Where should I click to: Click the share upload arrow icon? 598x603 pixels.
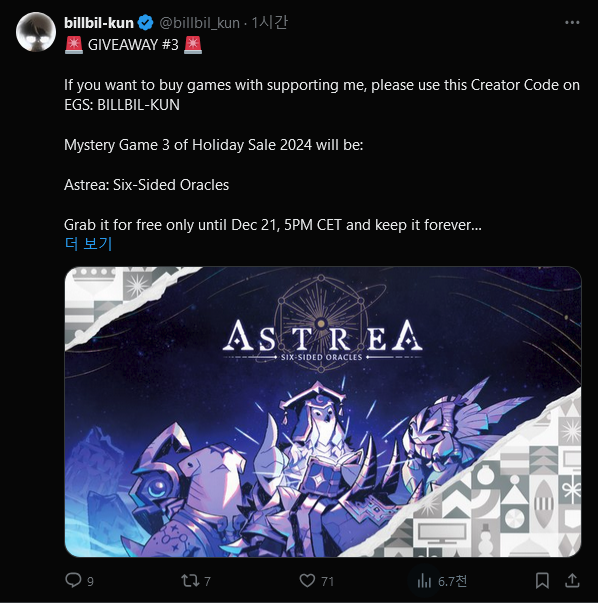pos(572,580)
